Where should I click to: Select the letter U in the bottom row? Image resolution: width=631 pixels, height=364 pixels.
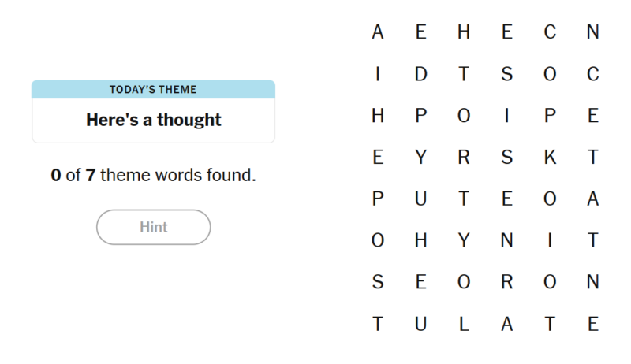click(420, 324)
